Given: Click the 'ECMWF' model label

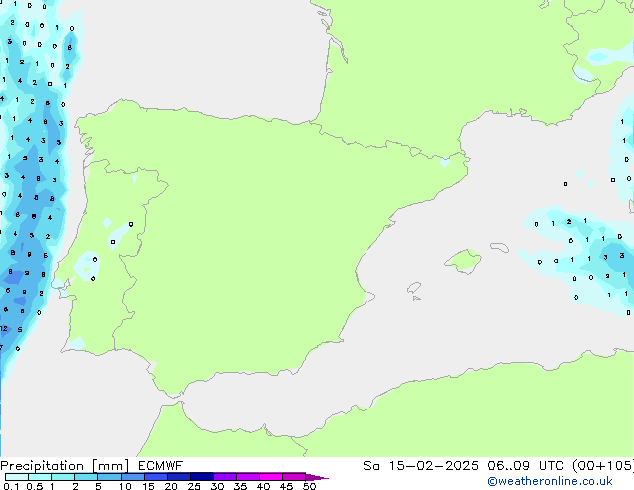Looking at the screenshot, I should pyautogui.click(x=161, y=466).
